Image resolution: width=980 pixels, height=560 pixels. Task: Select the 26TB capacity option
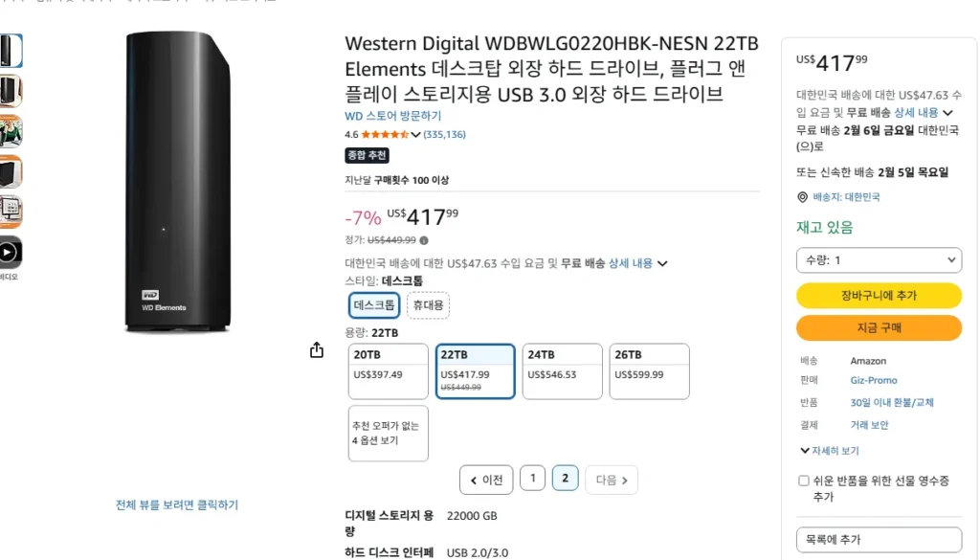pos(649,371)
